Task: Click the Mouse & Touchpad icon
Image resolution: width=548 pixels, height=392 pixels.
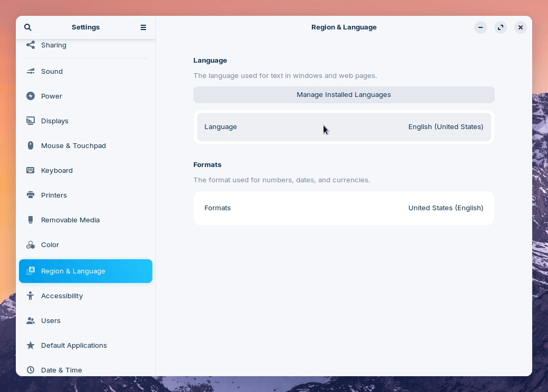Action: click(x=30, y=145)
